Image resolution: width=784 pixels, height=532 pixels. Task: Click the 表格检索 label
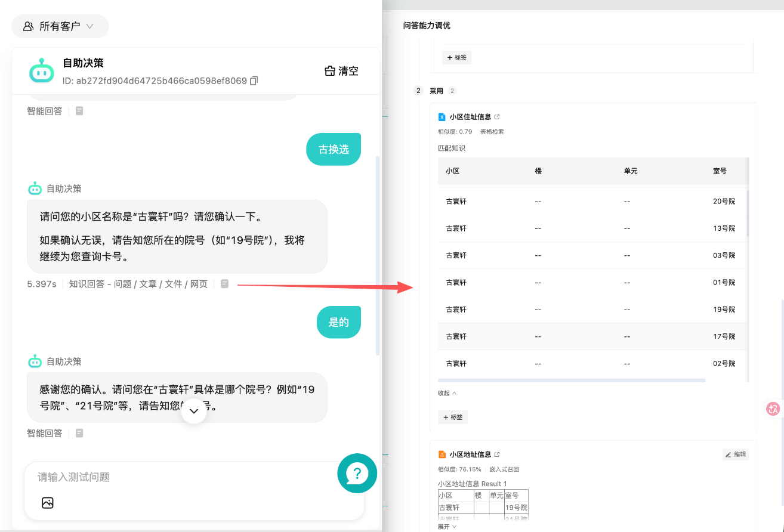492,132
